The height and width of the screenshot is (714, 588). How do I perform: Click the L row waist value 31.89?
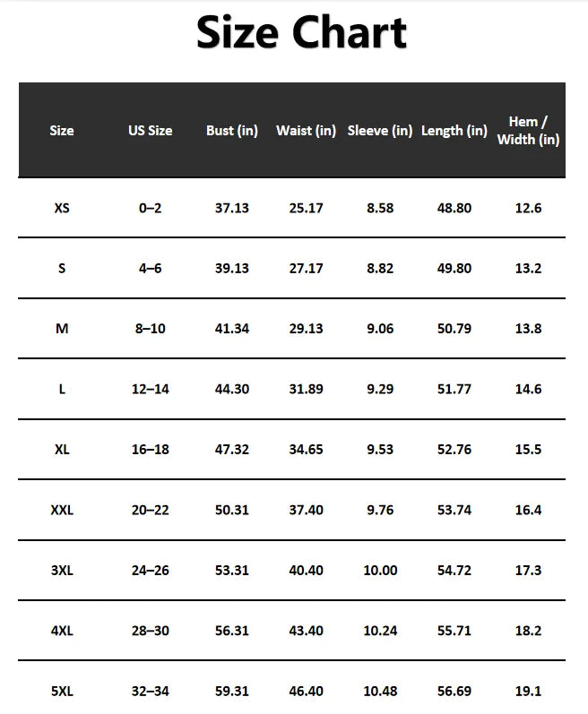pyautogui.click(x=306, y=390)
